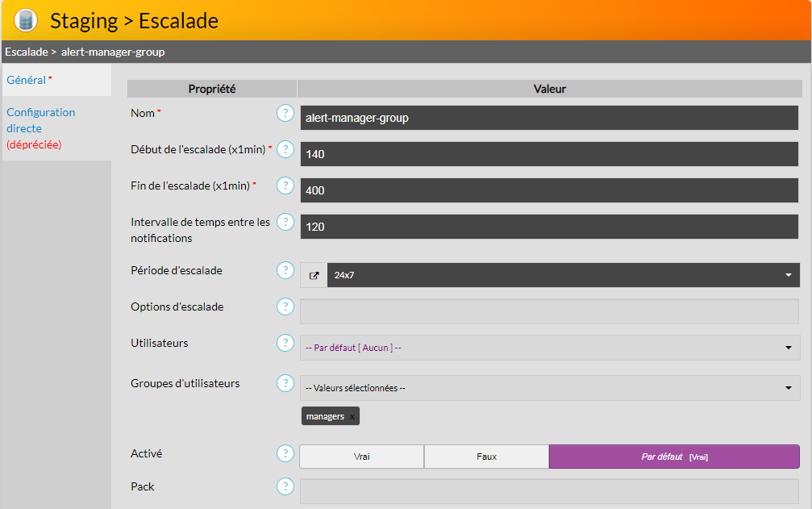Click help icon for Groupes d'utilisateurs
812x509 pixels.
click(285, 383)
